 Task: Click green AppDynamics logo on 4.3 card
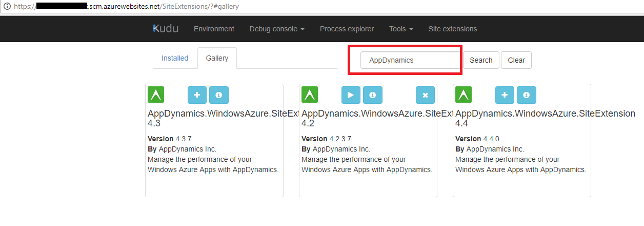pyautogui.click(x=156, y=95)
